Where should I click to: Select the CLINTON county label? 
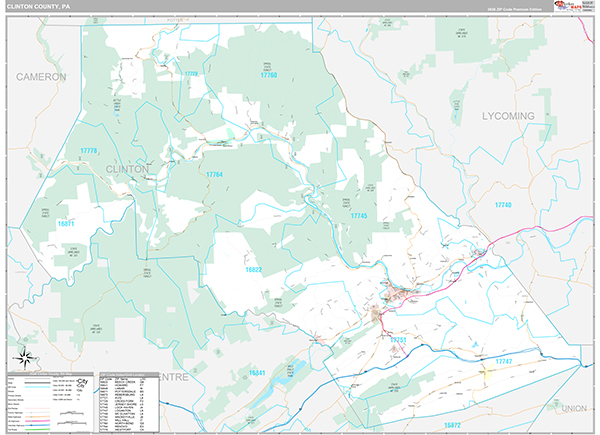tap(127, 169)
